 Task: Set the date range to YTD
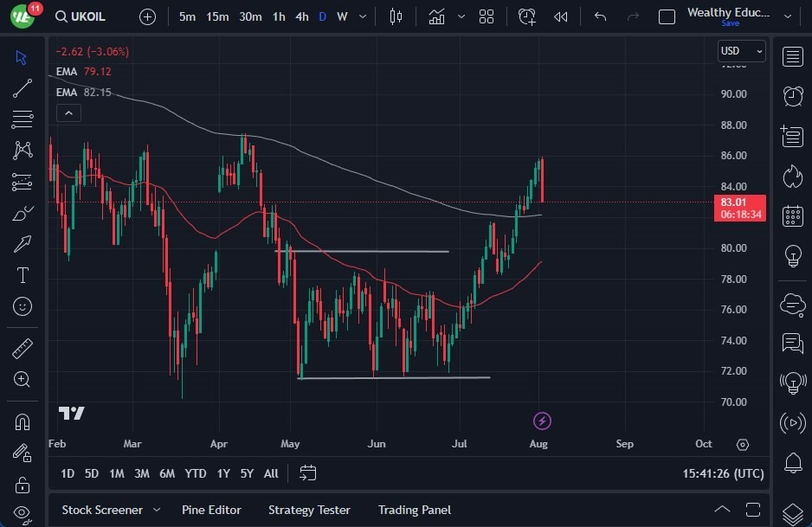pos(196,473)
